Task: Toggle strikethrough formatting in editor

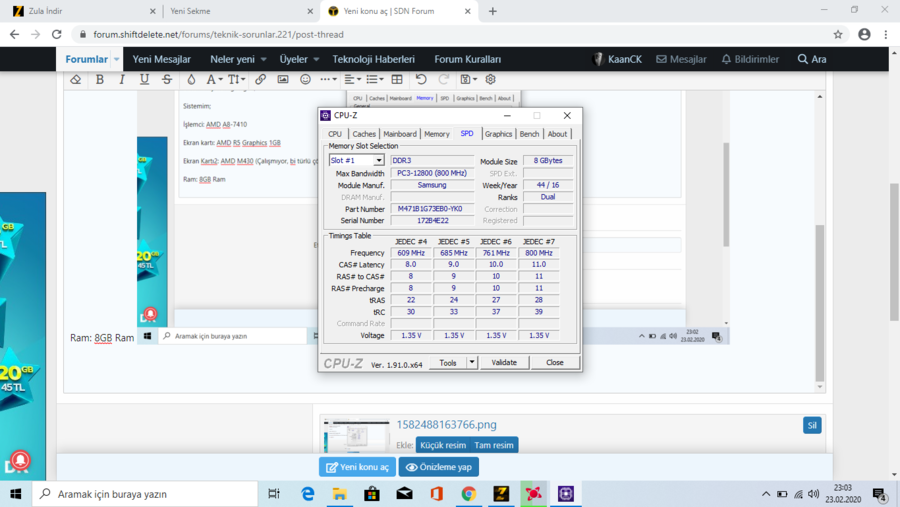Action: click(x=167, y=80)
